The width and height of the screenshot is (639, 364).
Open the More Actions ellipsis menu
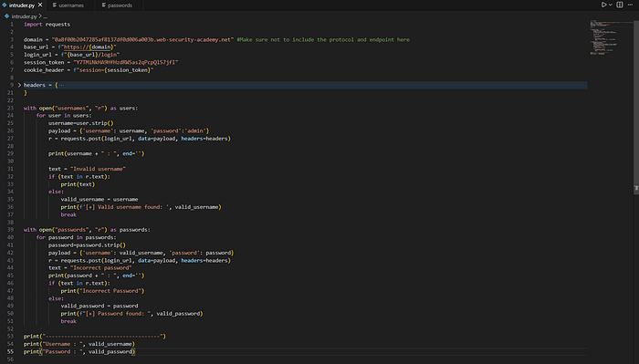pos(630,5)
